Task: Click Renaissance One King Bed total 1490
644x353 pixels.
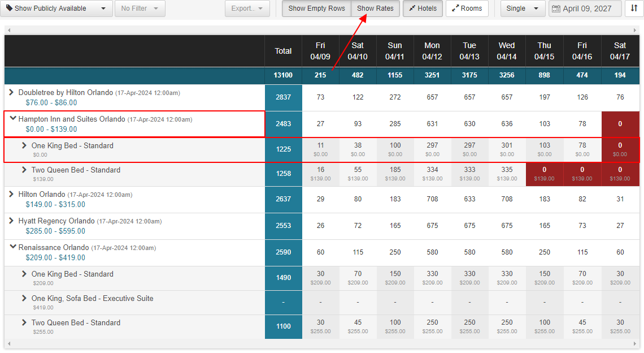Action: click(x=284, y=278)
